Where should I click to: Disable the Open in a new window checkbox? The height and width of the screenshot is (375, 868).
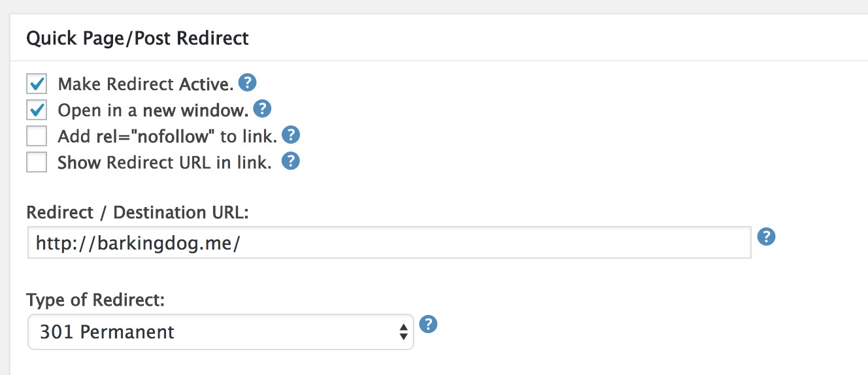coord(37,110)
